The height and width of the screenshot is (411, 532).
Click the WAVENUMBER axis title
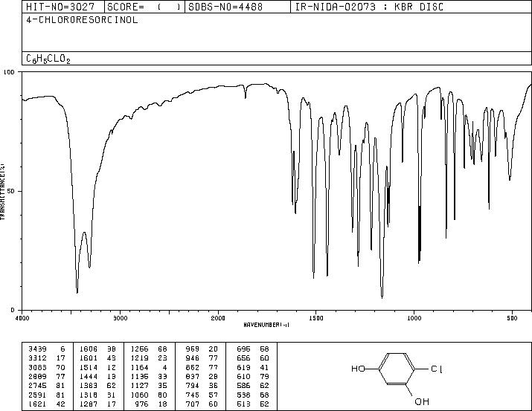coord(266,325)
